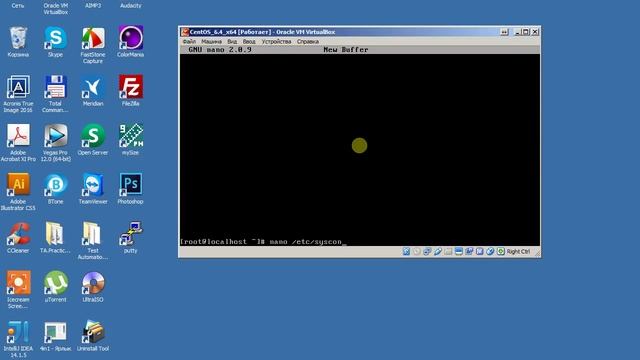Click the Oracle VM VirtualBox desktop label
This screenshot has width=640, height=360.
coord(56,9)
